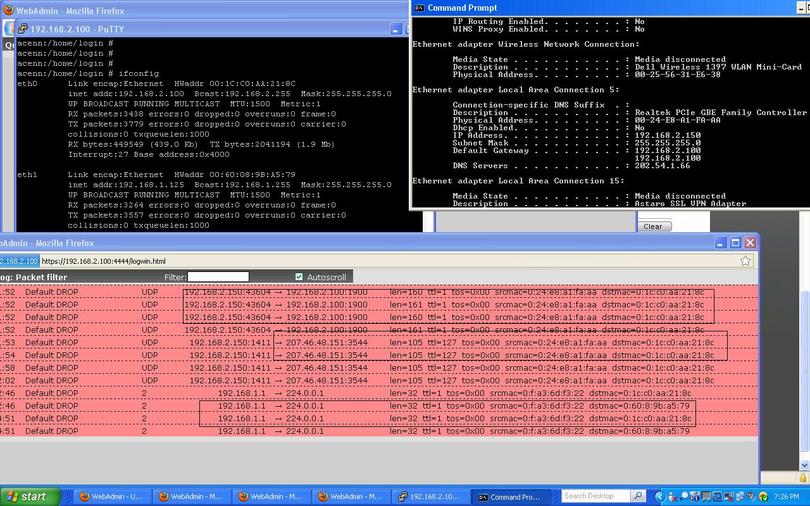Open the Start menu

click(x=28, y=496)
